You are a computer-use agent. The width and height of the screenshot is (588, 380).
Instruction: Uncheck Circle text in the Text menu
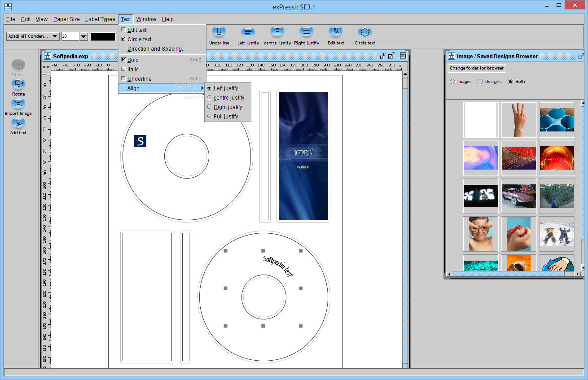(x=123, y=39)
